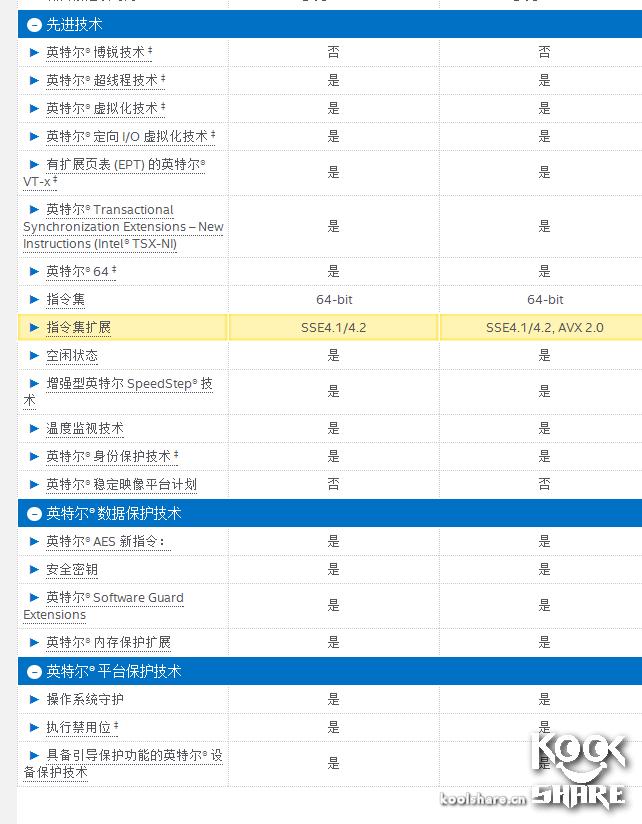The image size is (642, 824).
Task: Expand the arrow beside 英特尔 博锐技术
Action: click(x=34, y=53)
